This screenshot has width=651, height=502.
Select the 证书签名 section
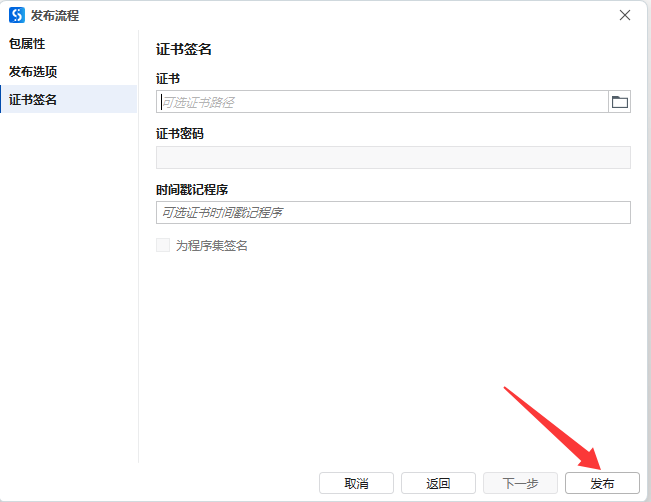(69, 99)
